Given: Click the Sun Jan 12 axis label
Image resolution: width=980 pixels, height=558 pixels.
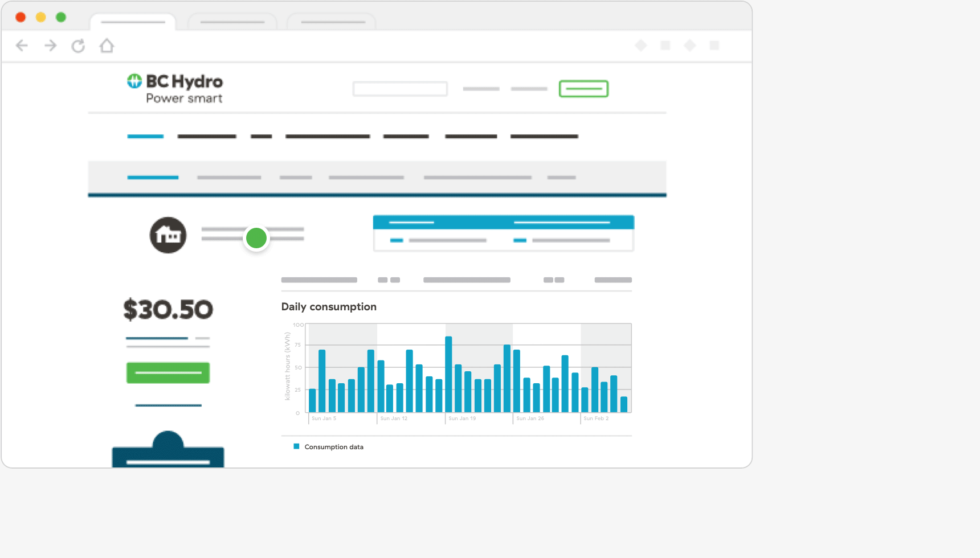Looking at the screenshot, I should 394,419.
